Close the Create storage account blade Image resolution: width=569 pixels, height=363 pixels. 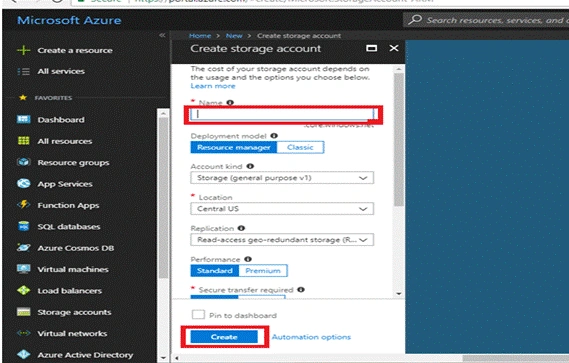pos(394,48)
